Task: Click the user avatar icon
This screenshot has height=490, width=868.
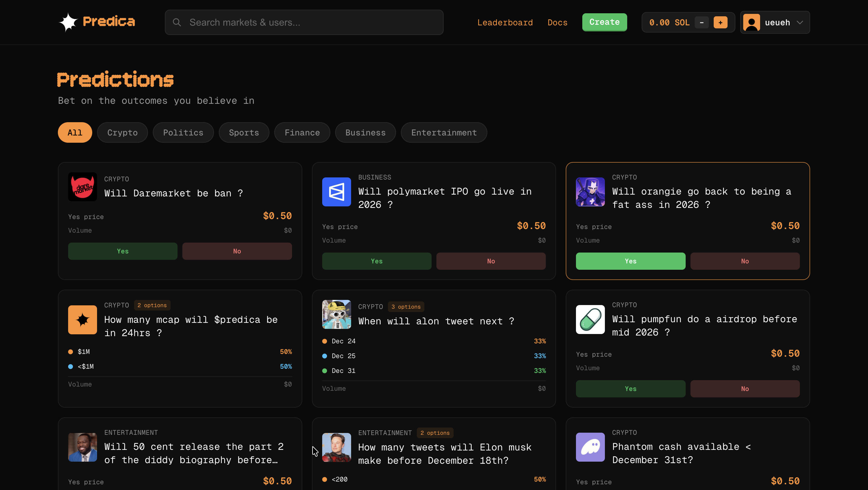Action: tap(751, 22)
